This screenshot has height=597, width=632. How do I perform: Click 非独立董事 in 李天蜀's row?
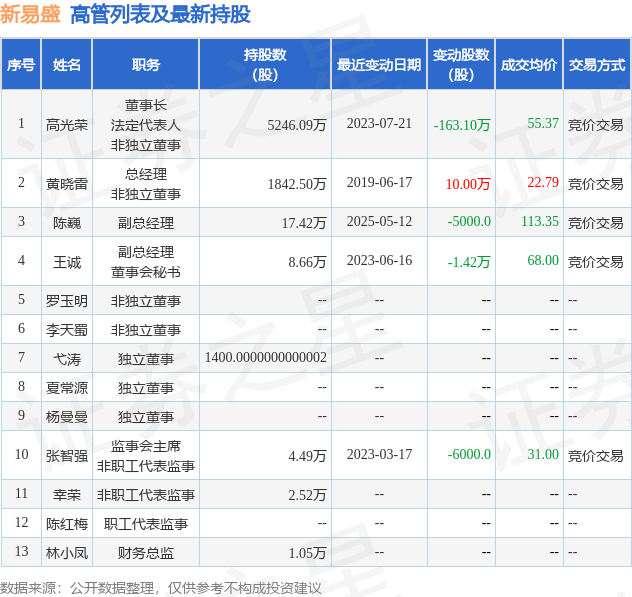click(146, 330)
